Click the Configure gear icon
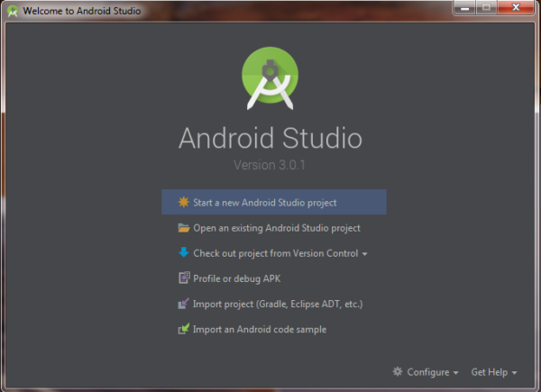 pyautogui.click(x=398, y=371)
